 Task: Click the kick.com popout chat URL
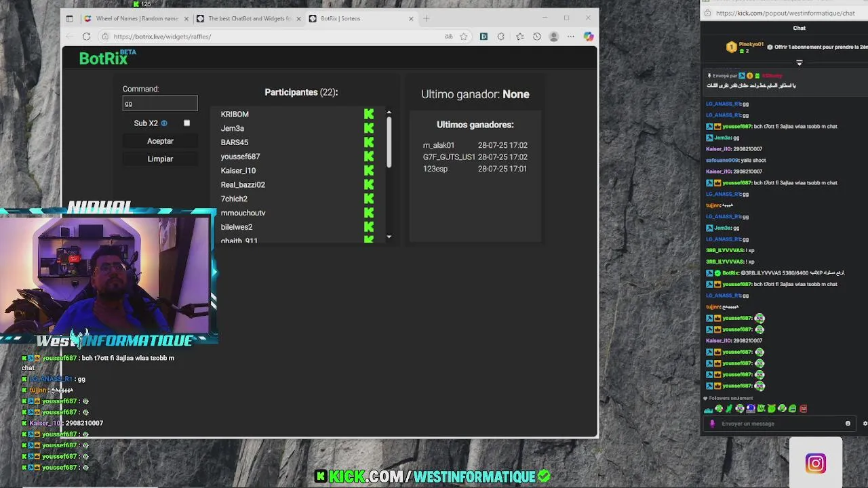click(785, 13)
